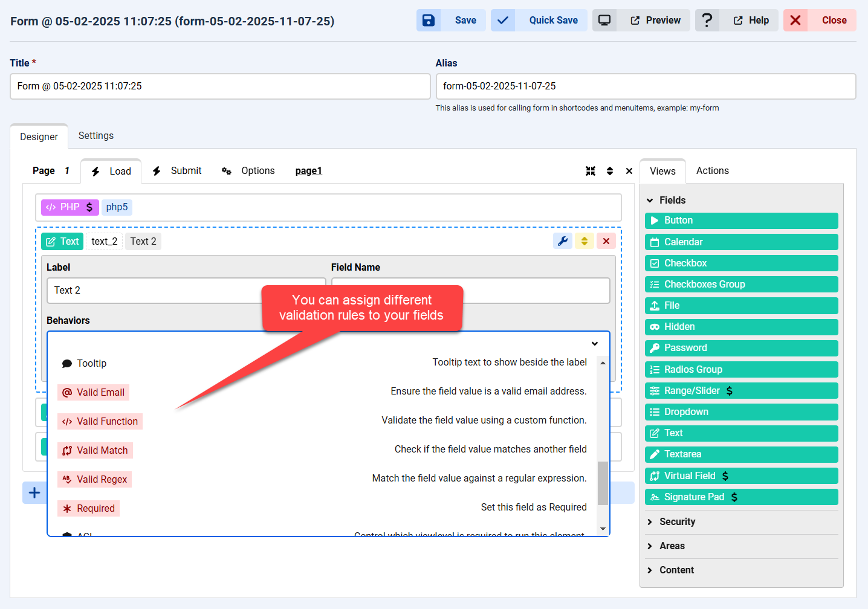Click the floppy disk Save icon
The width and height of the screenshot is (868, 609).
429,21
